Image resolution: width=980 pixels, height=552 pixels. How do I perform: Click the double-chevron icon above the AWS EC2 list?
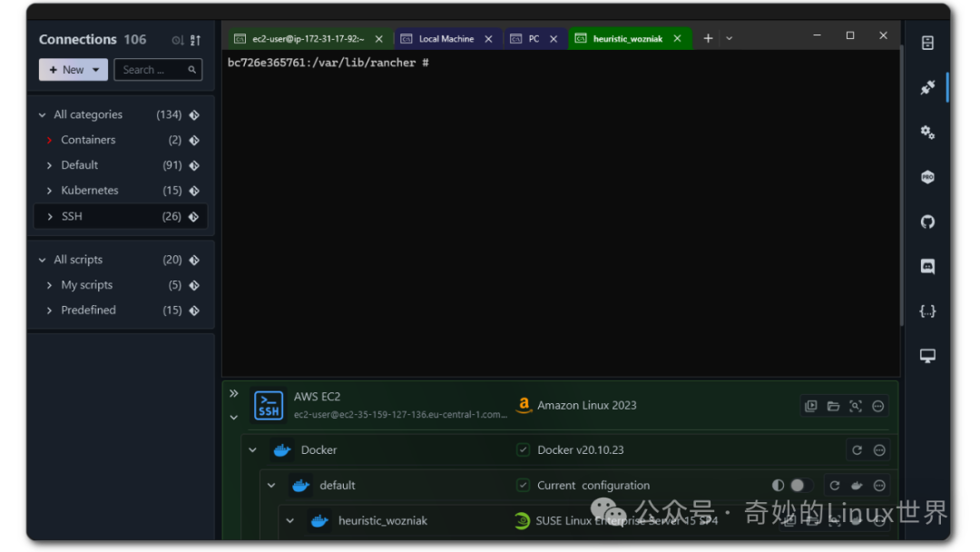[234, 393]
